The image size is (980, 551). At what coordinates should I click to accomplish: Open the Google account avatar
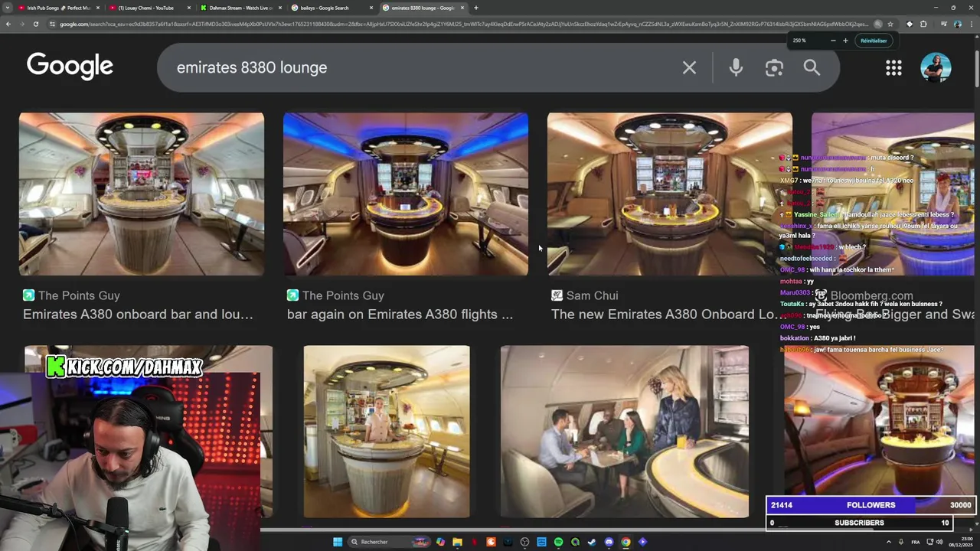(936, 67)
